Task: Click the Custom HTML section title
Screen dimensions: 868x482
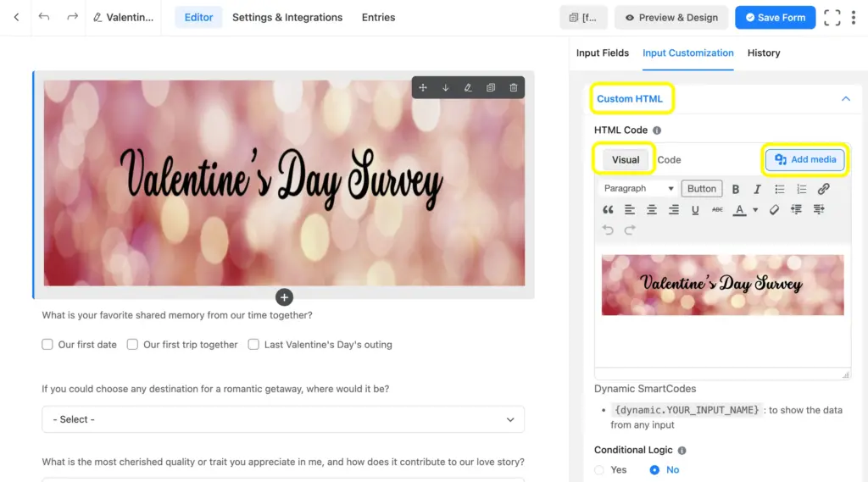Action: [630, 99]
